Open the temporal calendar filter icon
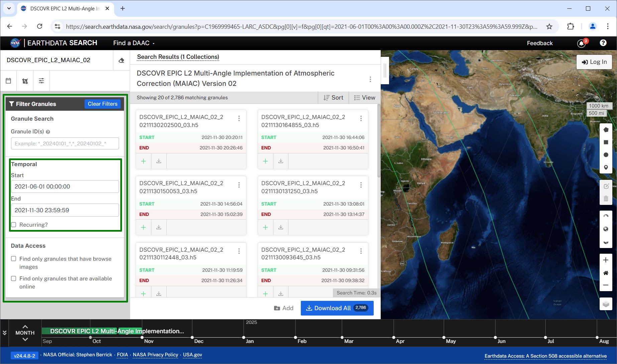Viewport: 617px width, 364px height. click(x=8, y=81)
